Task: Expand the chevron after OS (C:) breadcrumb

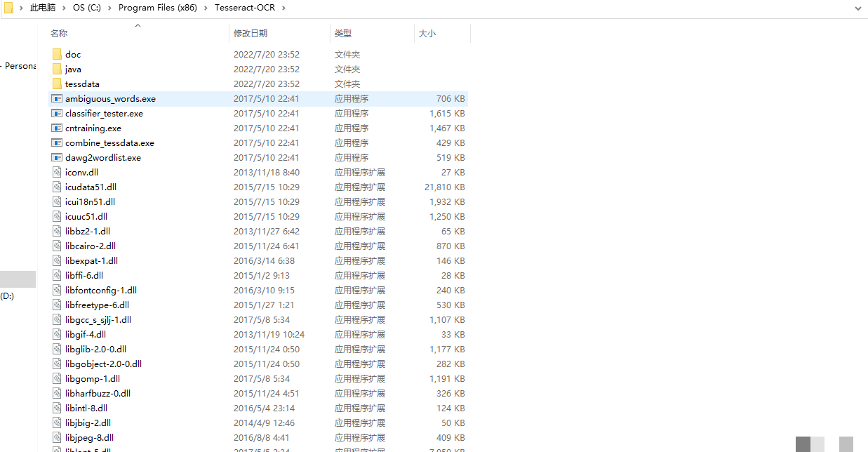Action: click(110, 8)
